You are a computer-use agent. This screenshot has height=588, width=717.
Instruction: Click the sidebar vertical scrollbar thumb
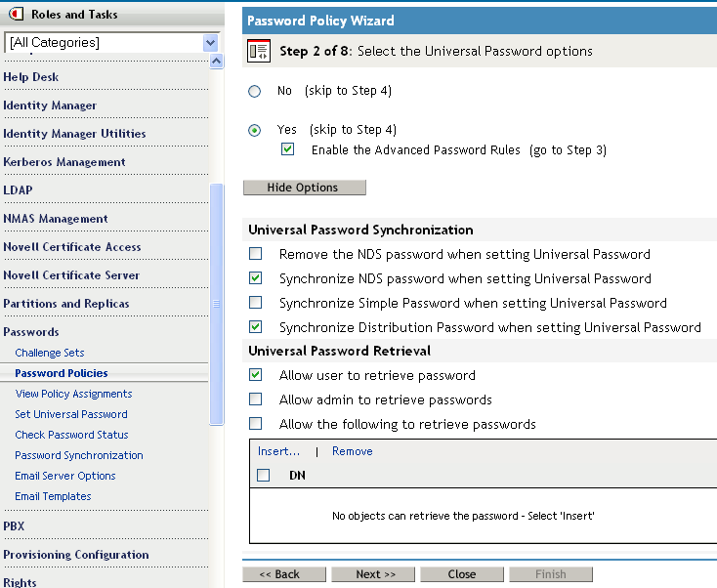coord(216,304)
